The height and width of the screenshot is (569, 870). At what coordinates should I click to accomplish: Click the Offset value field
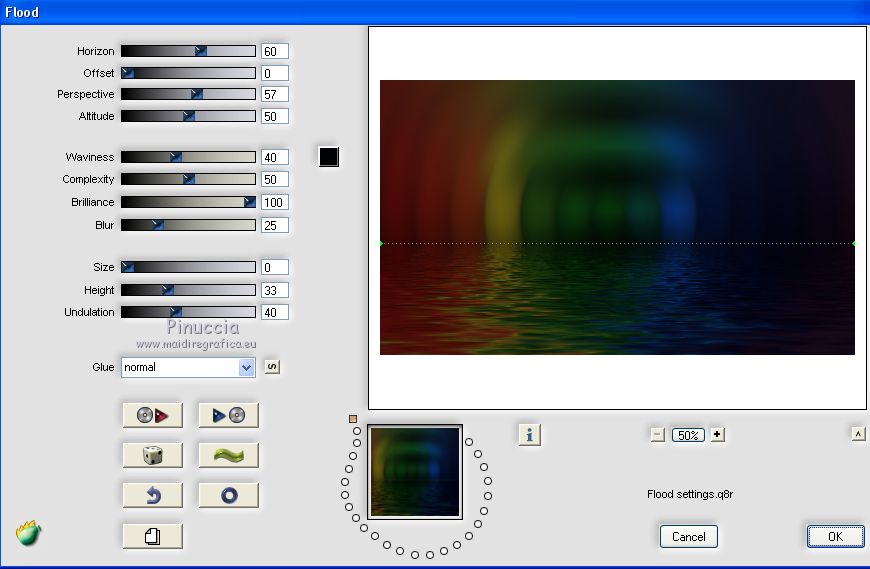click(275, 73)
